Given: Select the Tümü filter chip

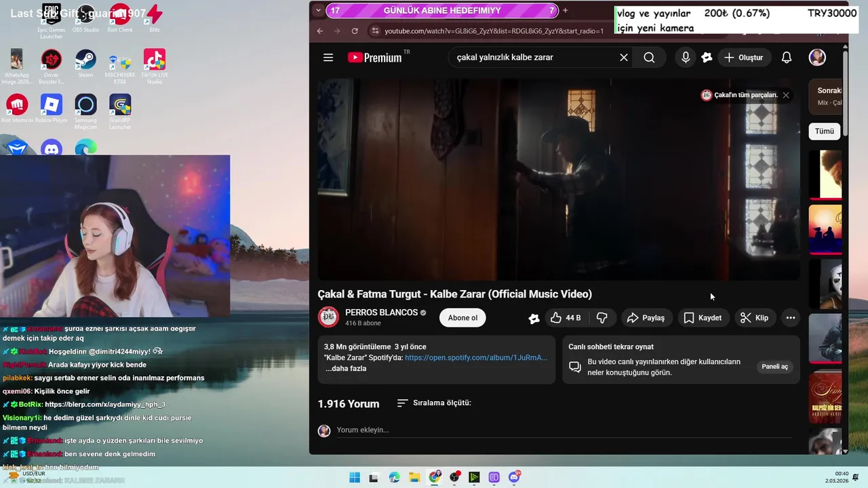Looking at the screenshot, I should 825,131.
